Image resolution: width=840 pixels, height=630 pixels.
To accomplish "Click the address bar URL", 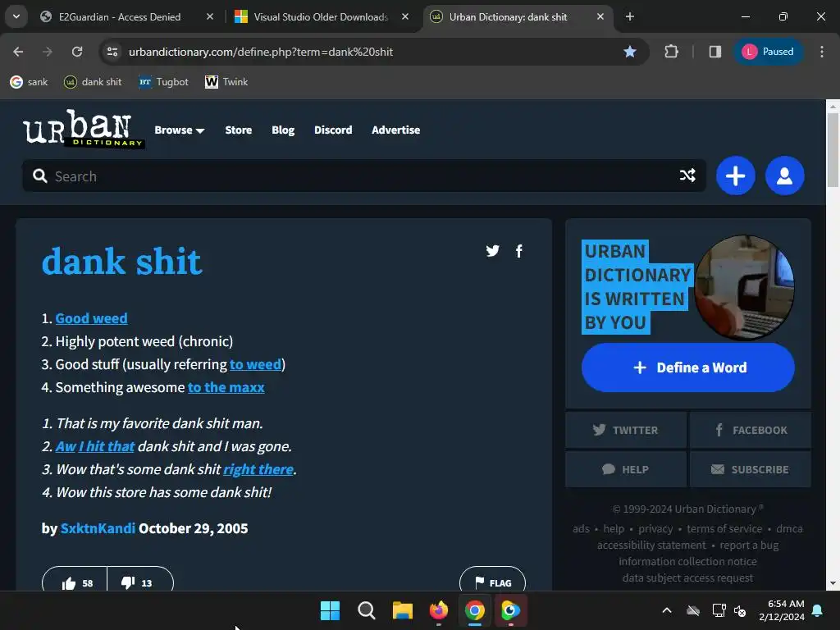I will click(261, 52).
